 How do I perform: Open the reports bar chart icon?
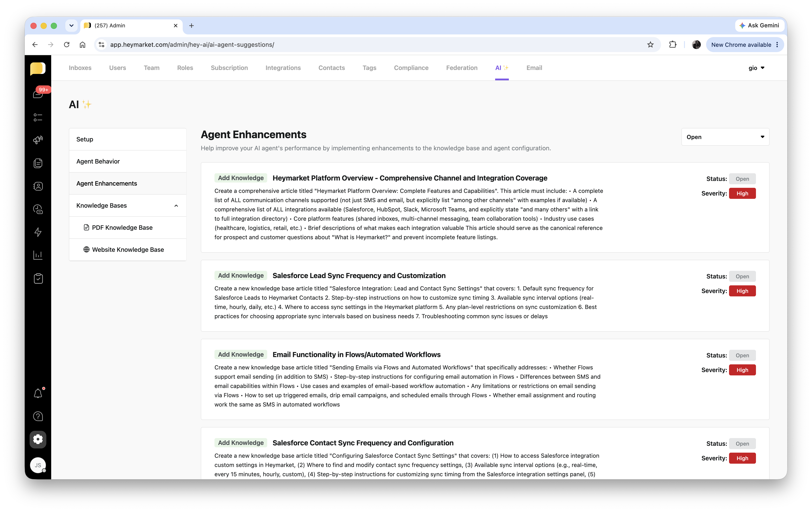(38, 255)
